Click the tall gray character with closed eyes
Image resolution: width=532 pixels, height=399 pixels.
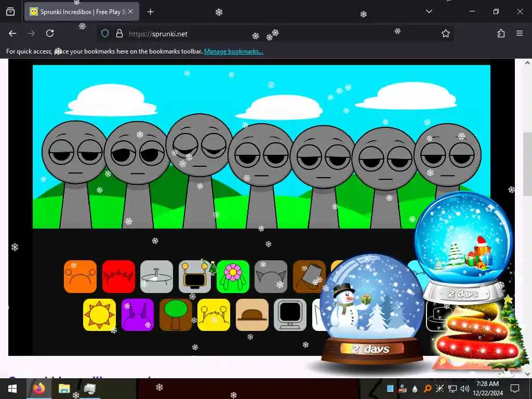(199, 170)
